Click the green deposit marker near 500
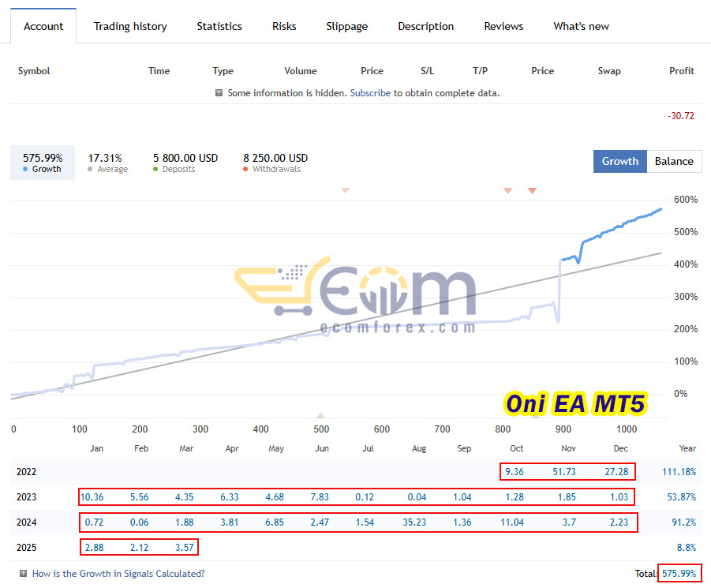 (x=320, y=415)
